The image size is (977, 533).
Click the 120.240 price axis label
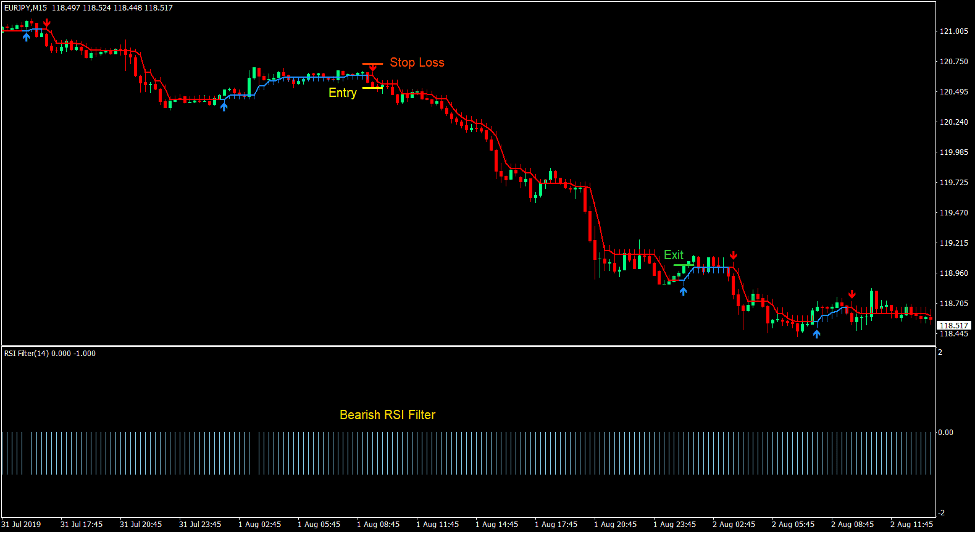[x=955, y=122]
